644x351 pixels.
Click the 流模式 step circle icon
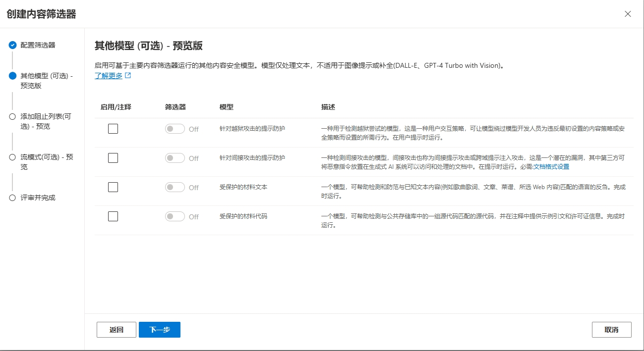pos(12,157)
